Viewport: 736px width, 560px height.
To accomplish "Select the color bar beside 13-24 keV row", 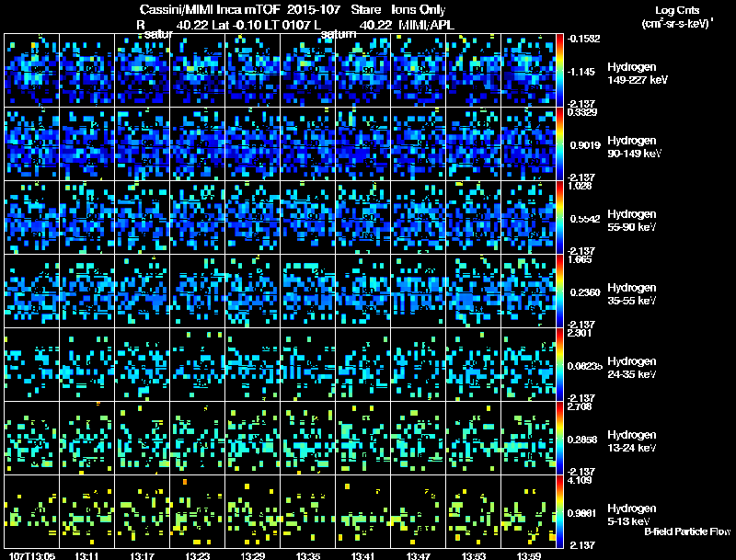I will click(x=559, y=439).
